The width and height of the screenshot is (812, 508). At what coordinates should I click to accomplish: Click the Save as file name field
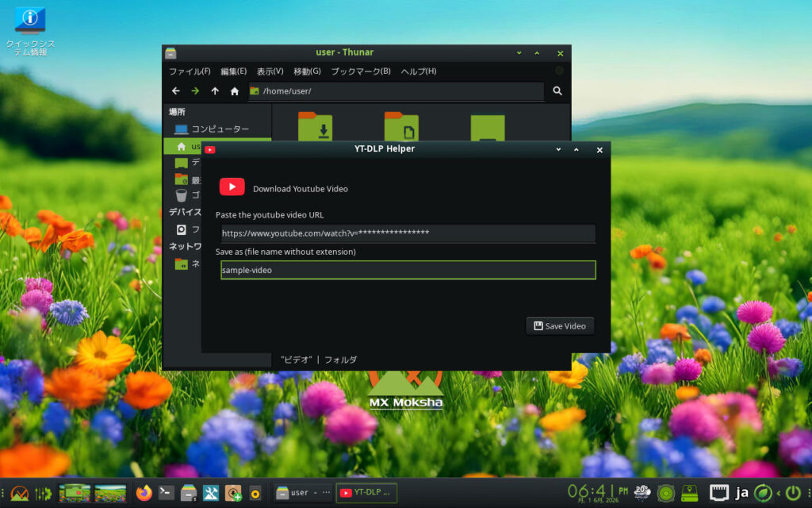(x=408, y=270)
